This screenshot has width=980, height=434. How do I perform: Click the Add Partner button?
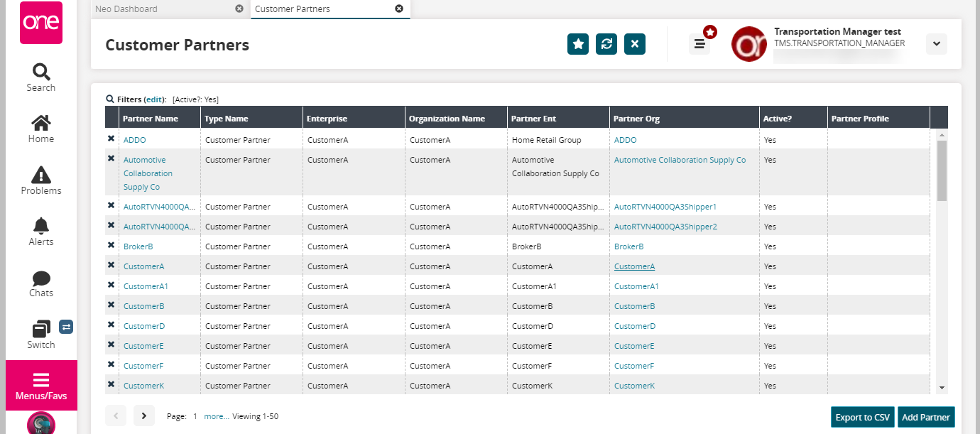point(926,417)
